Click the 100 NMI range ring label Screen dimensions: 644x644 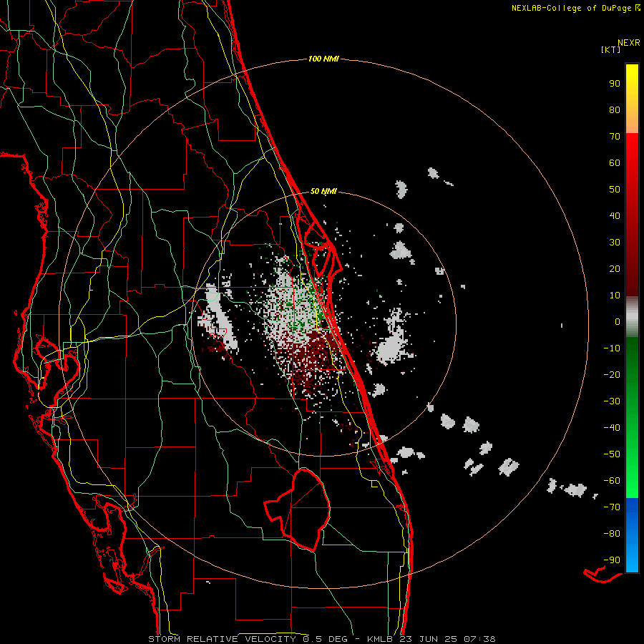point(323,59)
